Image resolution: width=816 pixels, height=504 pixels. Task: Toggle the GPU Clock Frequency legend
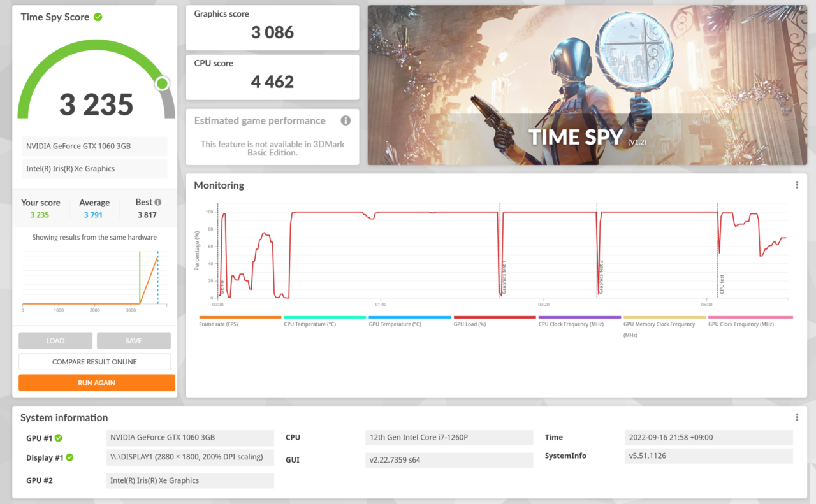pyautogui.click(x=750, y=321)
